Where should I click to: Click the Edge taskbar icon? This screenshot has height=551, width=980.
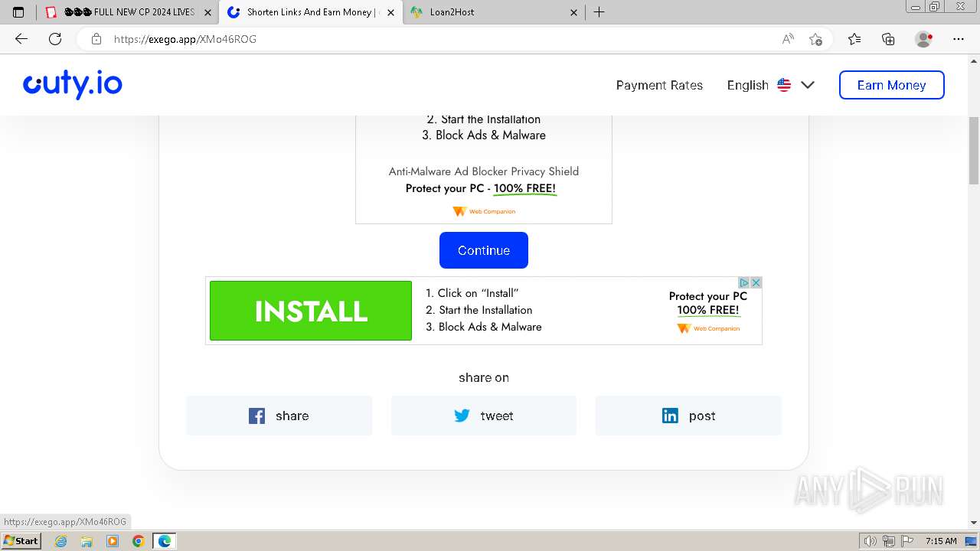(165, 541)
